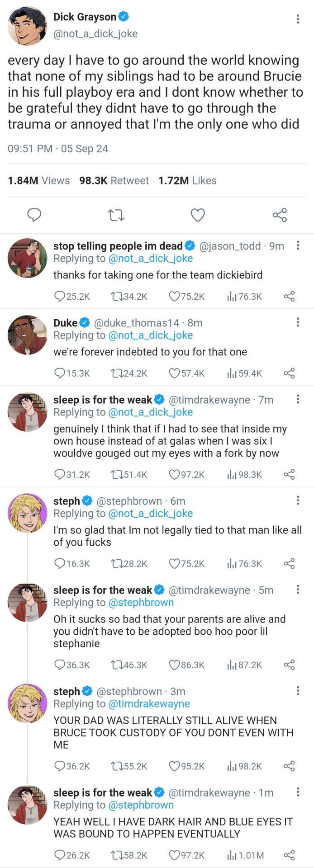
Task: Open the @not_a_dick_joke mention in Duke's reply
Action: 151,335
